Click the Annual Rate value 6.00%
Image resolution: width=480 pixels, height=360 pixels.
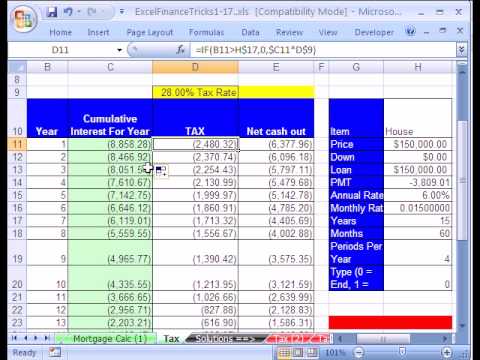pyautogui.click(x=418, y=195)
